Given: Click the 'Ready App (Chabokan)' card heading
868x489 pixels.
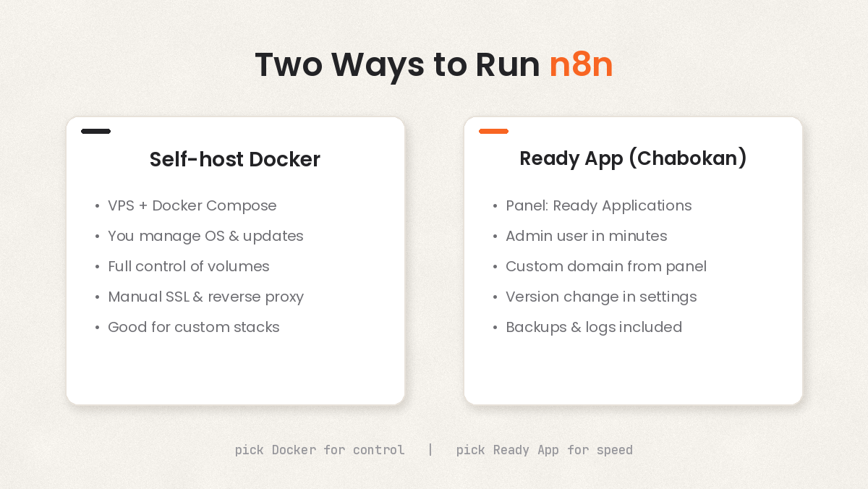Looking at the screenshot, I should tap(633, 158).
